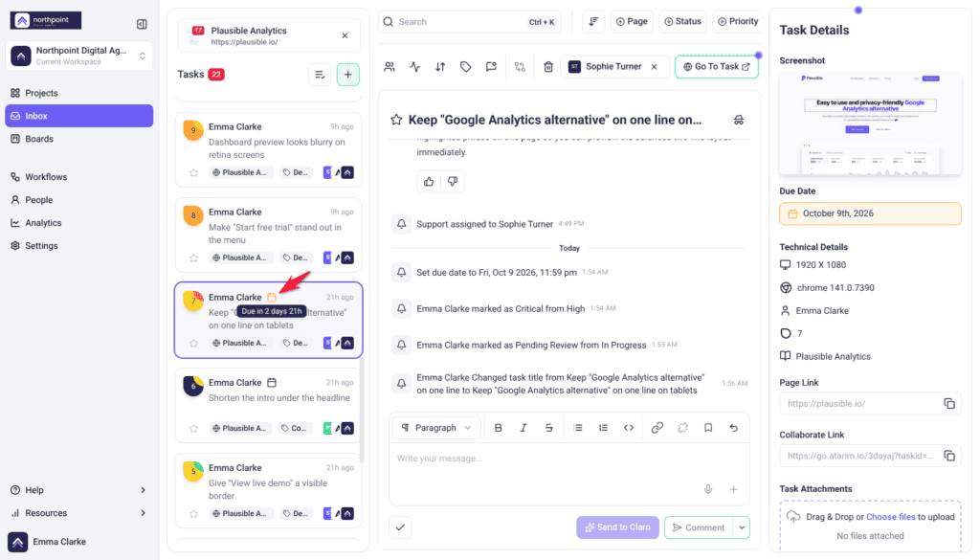The height and width of the screenshot is (560, 980).
Task: Click the thumbs up icon on the comment
Action: [x=429, y=181]
